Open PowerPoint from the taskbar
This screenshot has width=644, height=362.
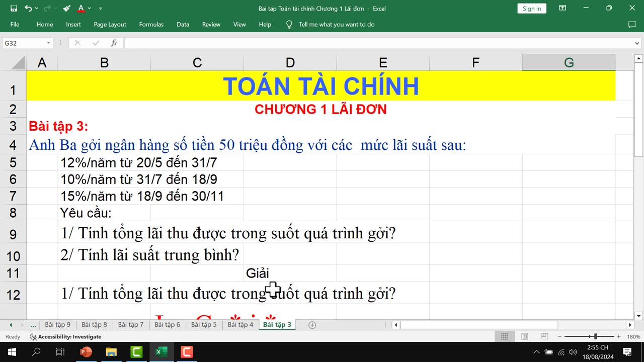pyautogui.click(x=86, y=352)
